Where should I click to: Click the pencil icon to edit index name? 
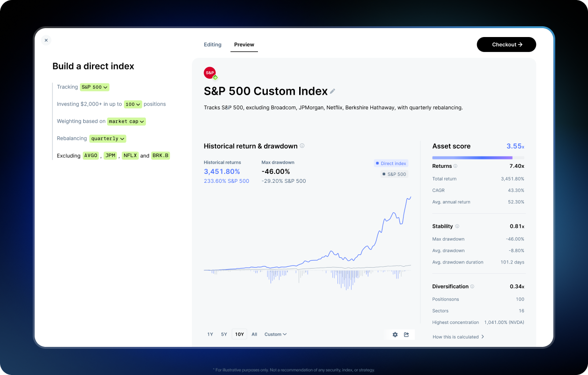click(x=332, y=91)
